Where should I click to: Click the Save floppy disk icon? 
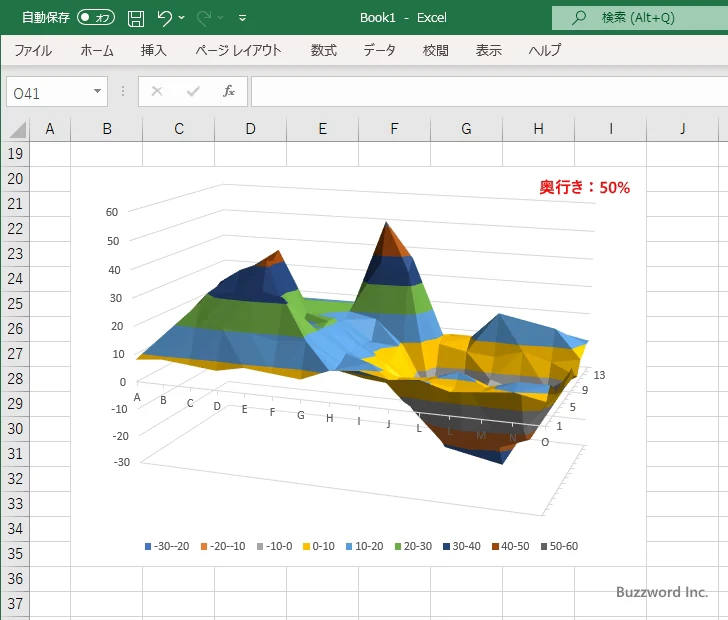[x=136, y=18]
